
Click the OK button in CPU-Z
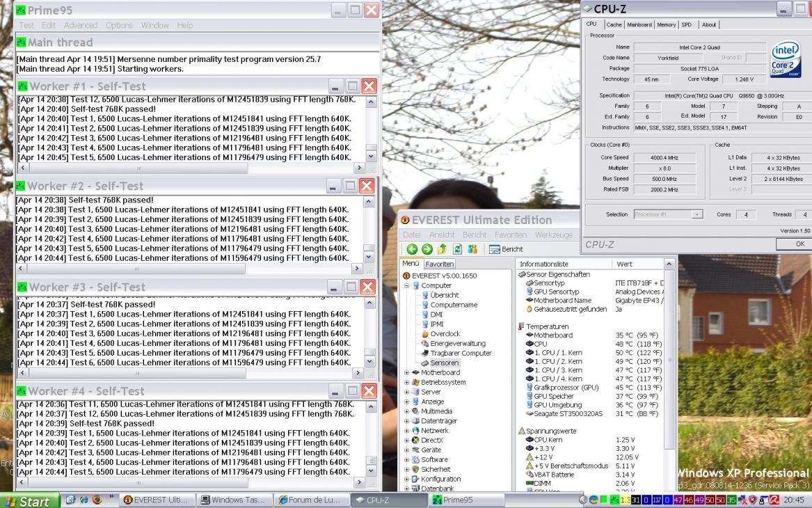click(x=795, y=244)
